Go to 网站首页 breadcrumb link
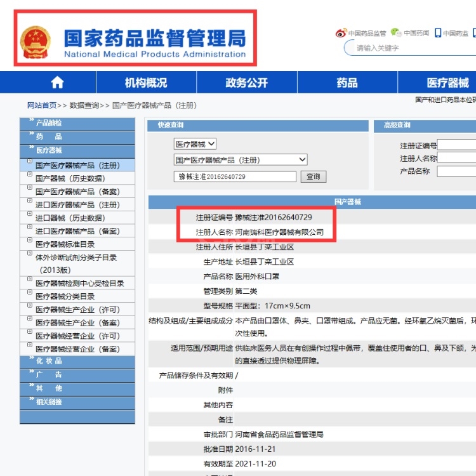The image size is (476, 476). (42, 105)
